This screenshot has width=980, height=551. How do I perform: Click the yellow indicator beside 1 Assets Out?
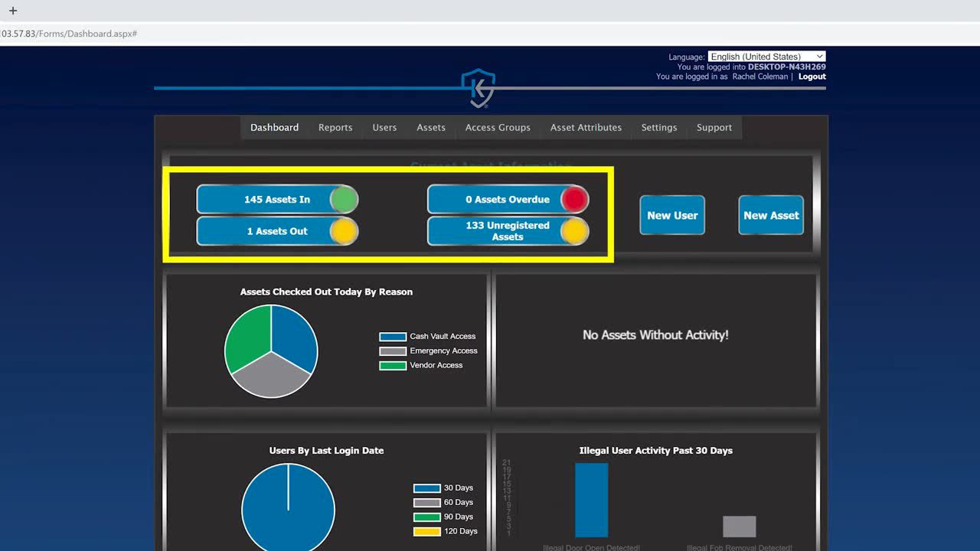[x=344, y=230]
